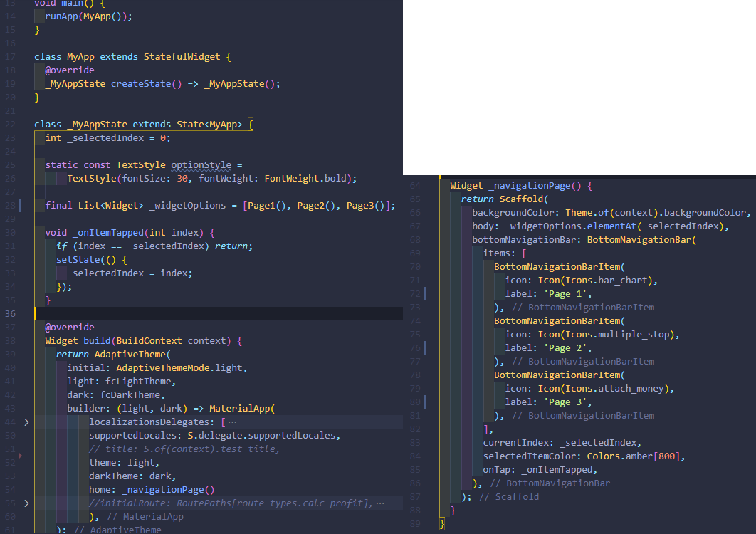Click S.delegate.supportedLocales
This screenshot has height=534, width=756.
tap(261, 435)
